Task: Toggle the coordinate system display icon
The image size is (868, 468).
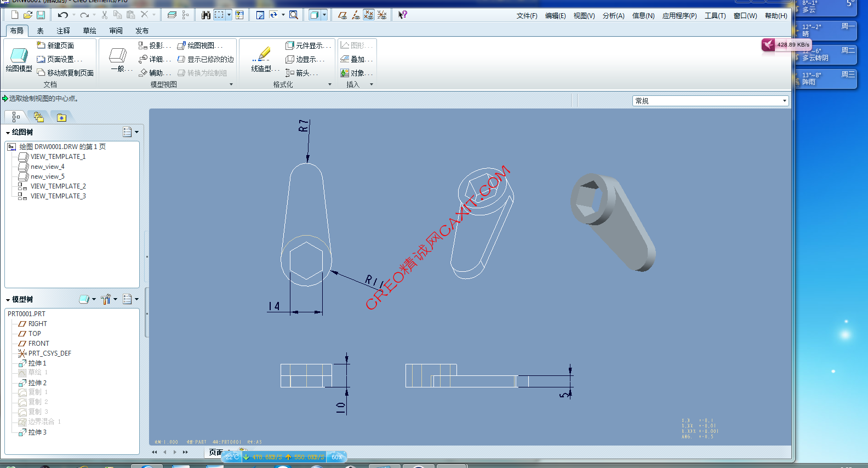Action: (x=382, y=15)
